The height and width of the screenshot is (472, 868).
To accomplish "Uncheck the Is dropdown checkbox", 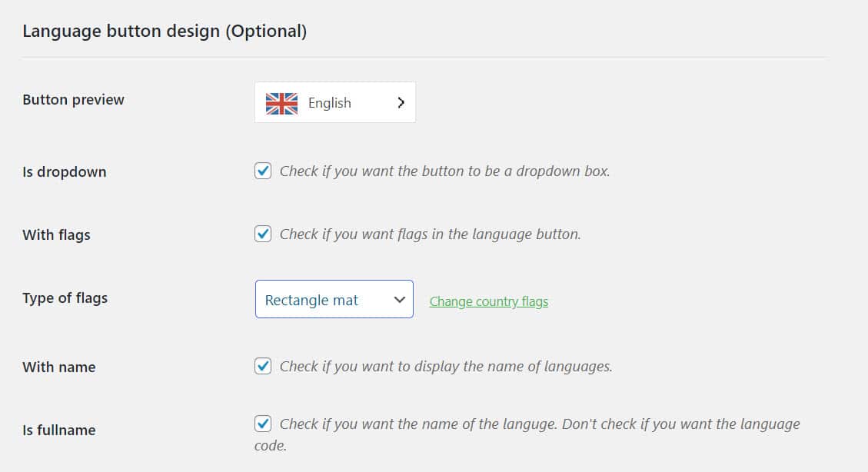I will click(262, 171).
